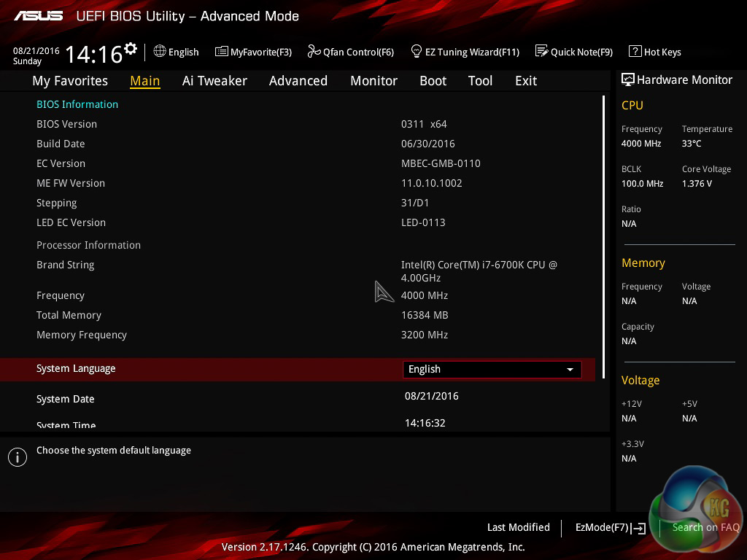
Task: Click the main panel vertical scrollbar
Action: tap(603, 237)
